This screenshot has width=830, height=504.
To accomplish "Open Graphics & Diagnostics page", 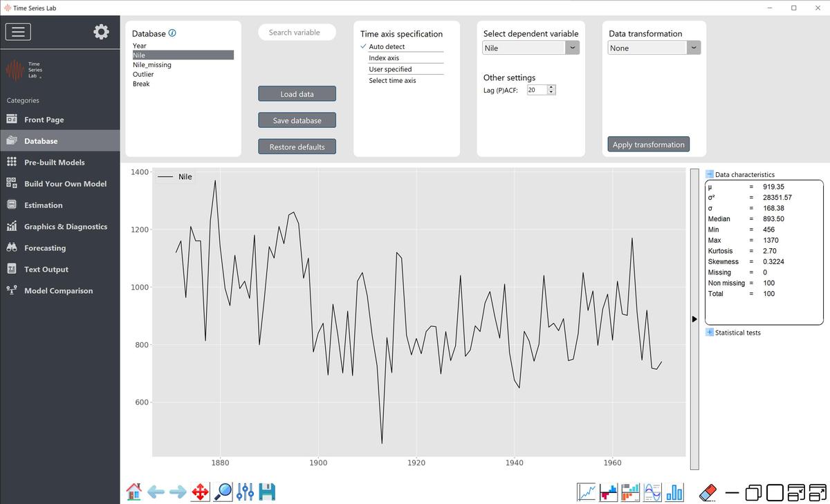I will (66, 227).
